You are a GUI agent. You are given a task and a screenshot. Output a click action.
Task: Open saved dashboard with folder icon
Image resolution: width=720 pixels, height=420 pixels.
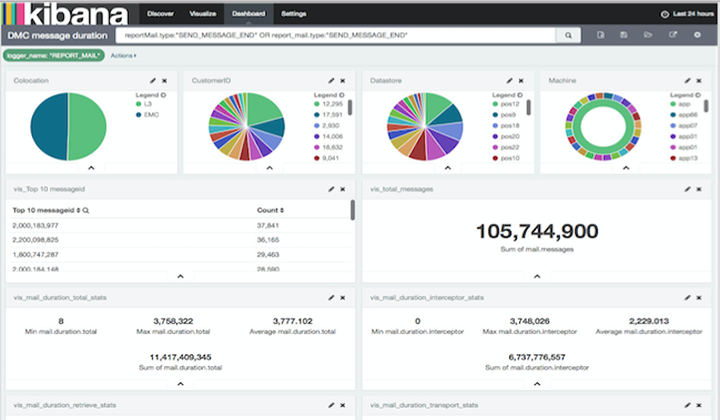tap(647, 35)
